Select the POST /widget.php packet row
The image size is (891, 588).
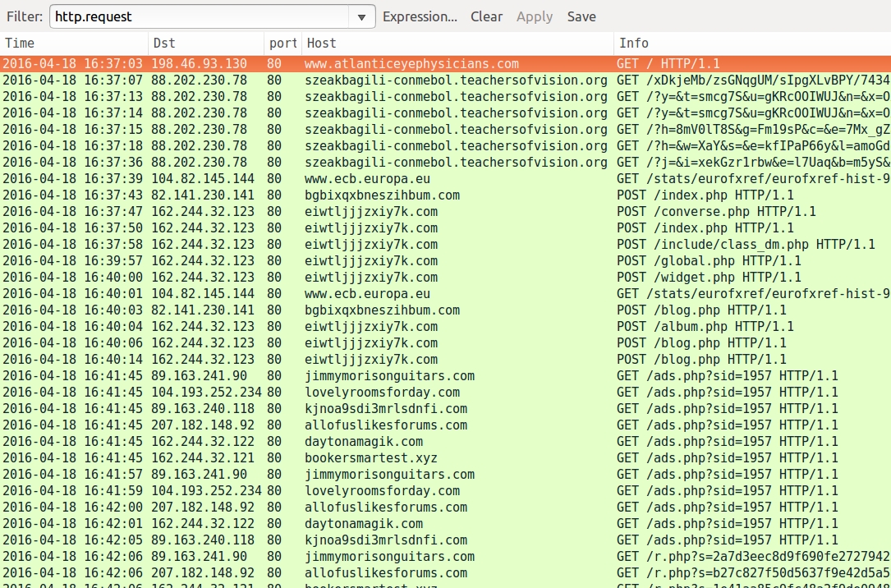click(x=709, y=278)
